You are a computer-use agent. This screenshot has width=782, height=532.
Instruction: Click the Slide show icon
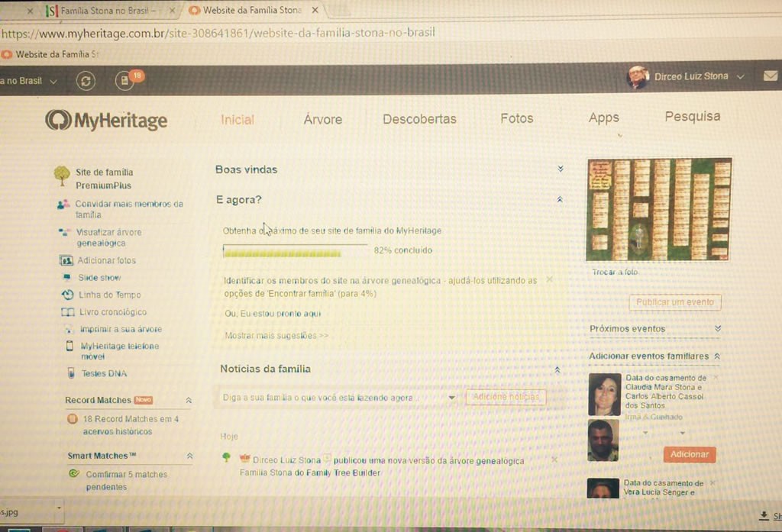coord(67,277)
